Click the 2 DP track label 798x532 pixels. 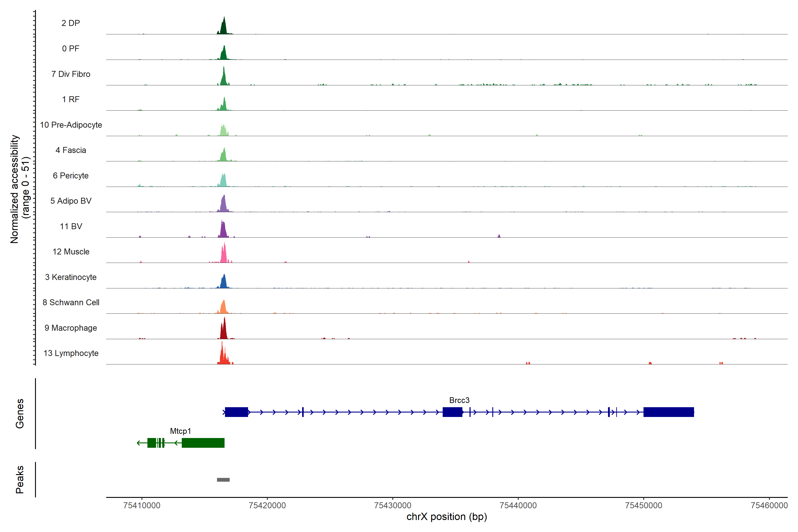(x=70, y=23)
